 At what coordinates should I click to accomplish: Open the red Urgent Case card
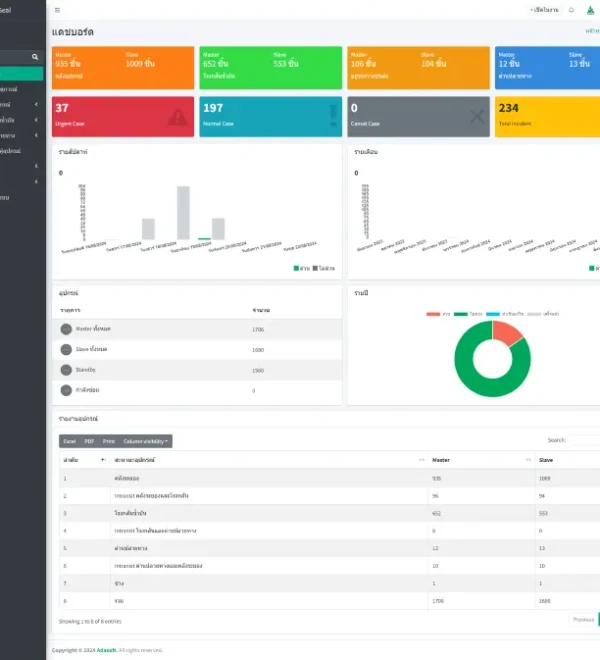(x=123, y=117)
